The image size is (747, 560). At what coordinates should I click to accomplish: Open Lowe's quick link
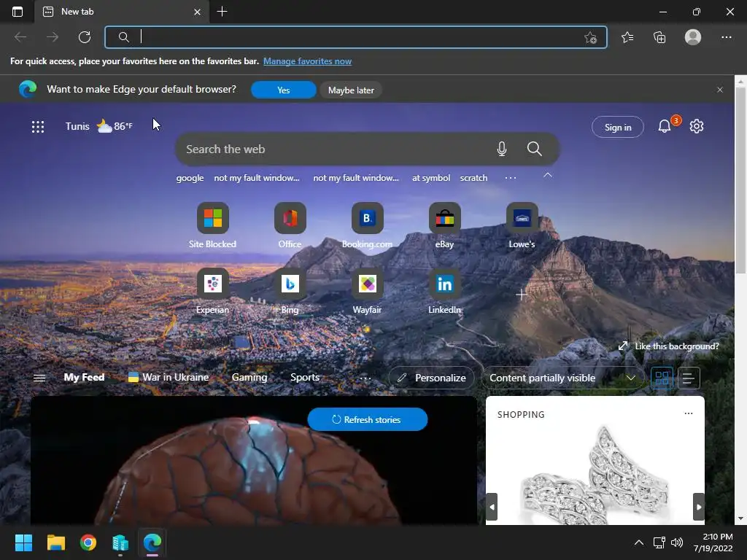(522, 225)
